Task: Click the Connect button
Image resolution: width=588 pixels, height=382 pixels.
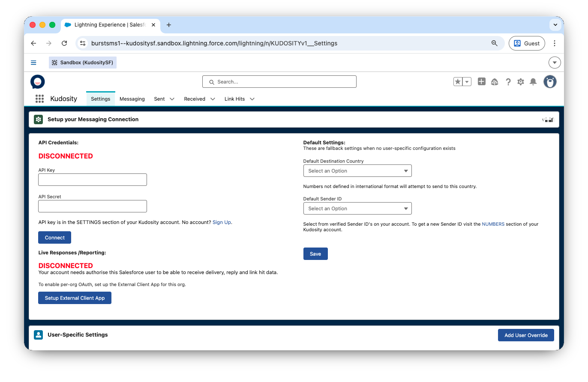Action: click(x=54, y=238)
